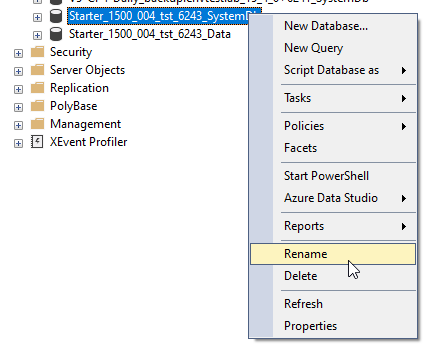Expand the Management folder
The image size is (435, 361).
pos(18,125)
